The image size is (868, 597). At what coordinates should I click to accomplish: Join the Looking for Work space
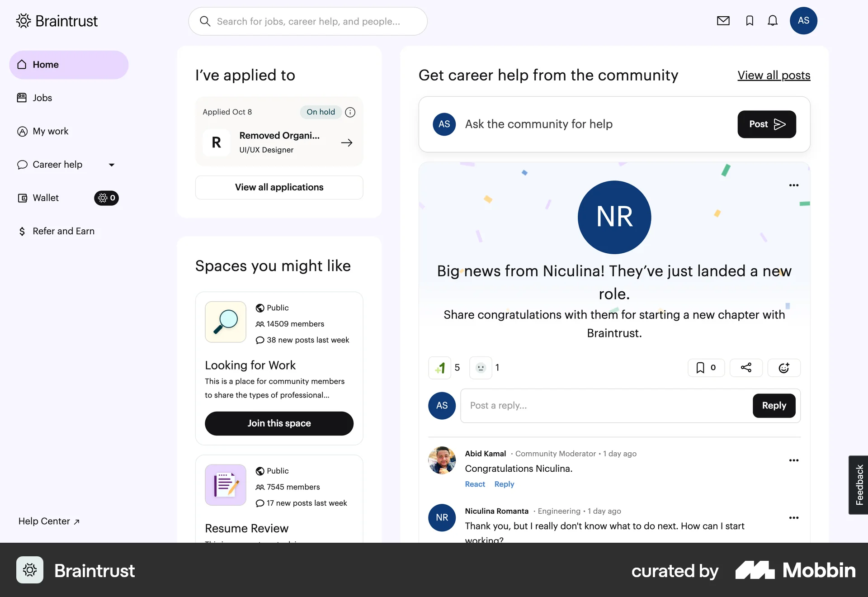coord(279,423)
